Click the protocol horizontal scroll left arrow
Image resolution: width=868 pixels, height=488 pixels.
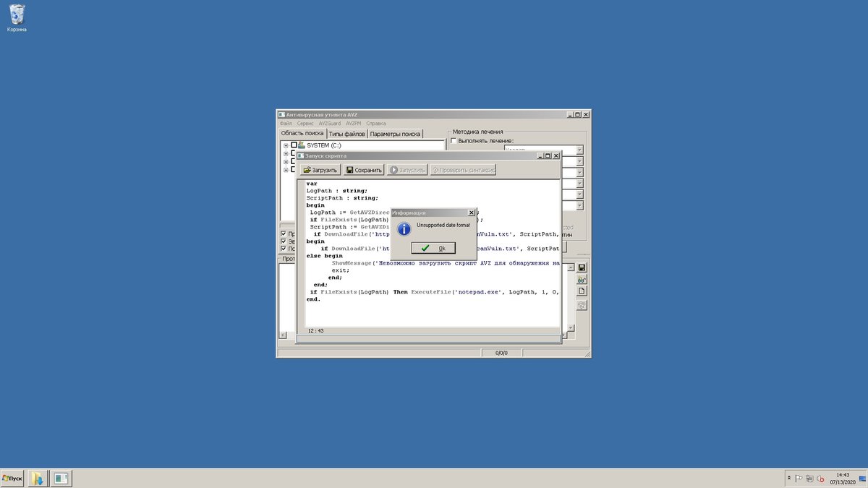(284, 335)
